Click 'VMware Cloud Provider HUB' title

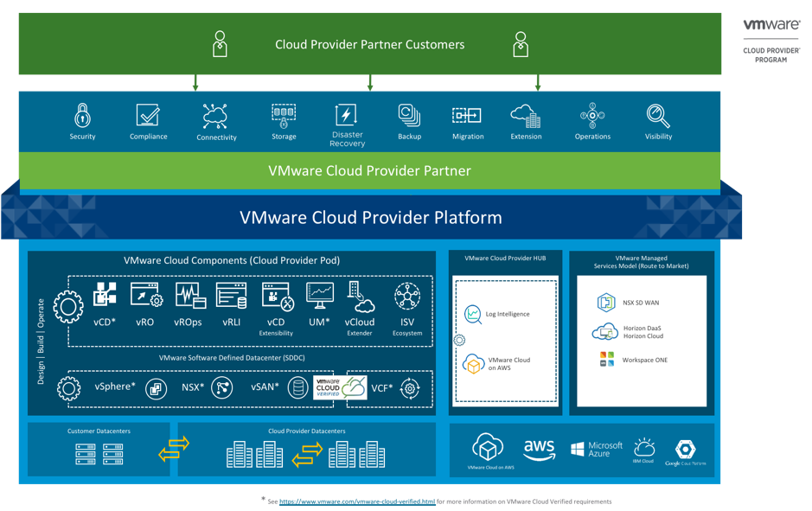pos(505,258)
